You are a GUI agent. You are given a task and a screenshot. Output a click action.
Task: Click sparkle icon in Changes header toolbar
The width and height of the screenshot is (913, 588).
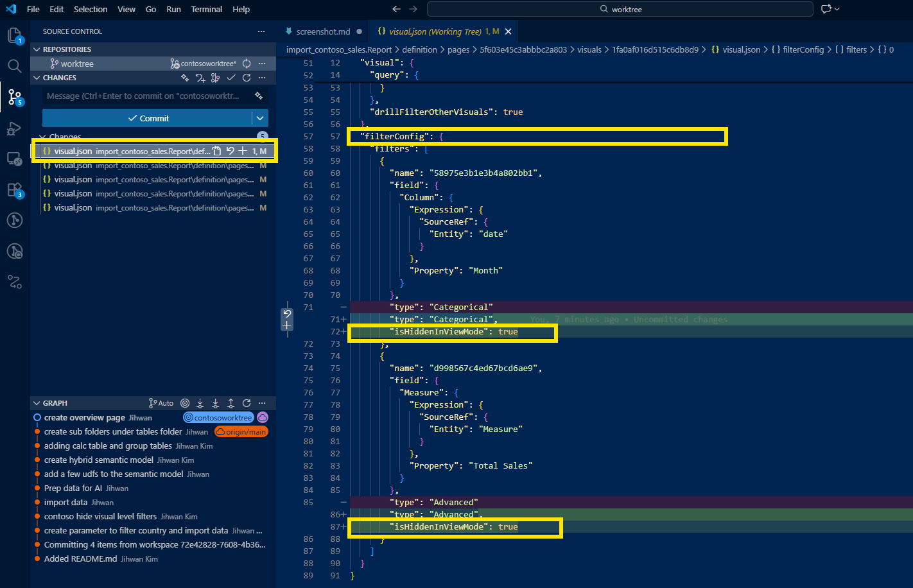coord(185,78)
